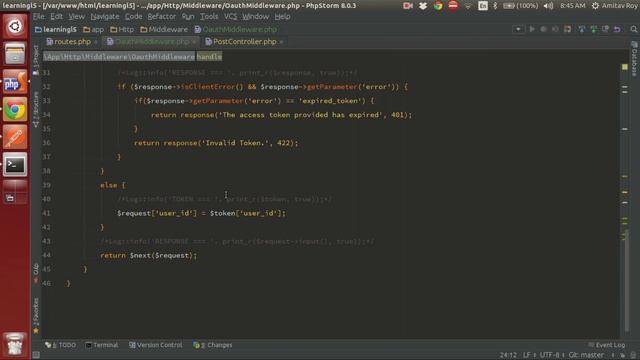Open the Refactor menu
The height and width of the screenshot is (360, 640).
pyautogui.click(x=162, y=17)
